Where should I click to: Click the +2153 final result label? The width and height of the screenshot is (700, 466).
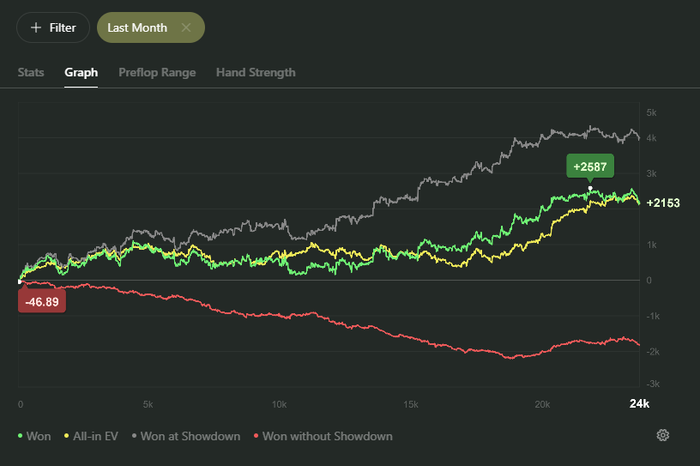point(663,203)
